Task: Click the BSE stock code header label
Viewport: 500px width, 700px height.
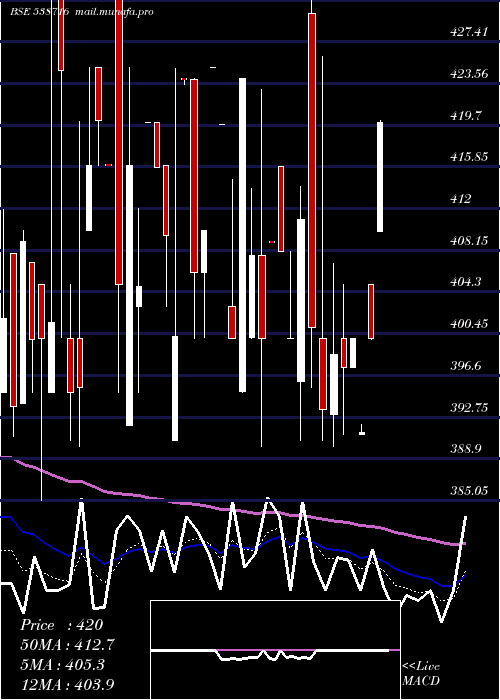Action: pos(40,12)
